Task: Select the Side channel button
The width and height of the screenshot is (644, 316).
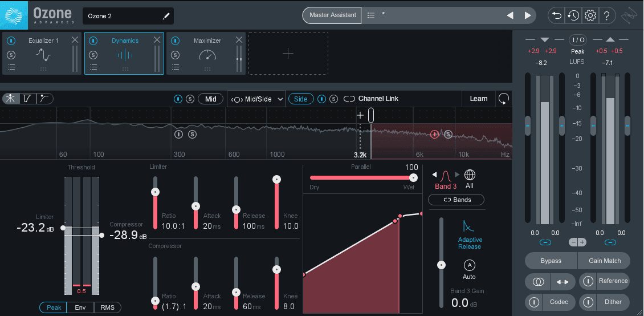Action: click(x=301, y=99)
